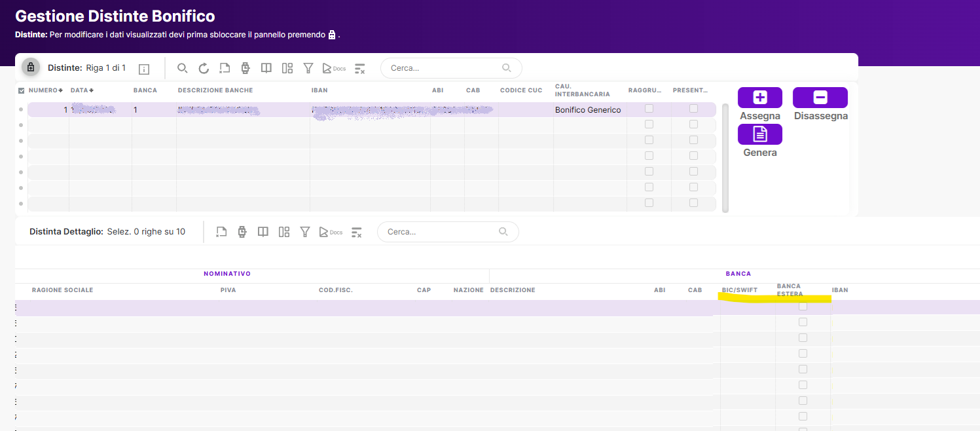
Task: Open Docs from the Distinta Dettaglio toolbar
Action: click(331, 232)
